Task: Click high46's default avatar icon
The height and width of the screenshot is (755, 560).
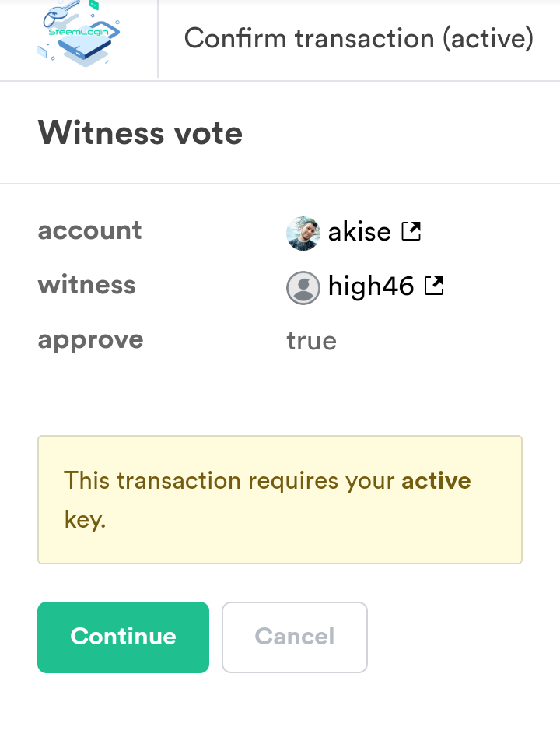Action: click(x=303, y=287)
